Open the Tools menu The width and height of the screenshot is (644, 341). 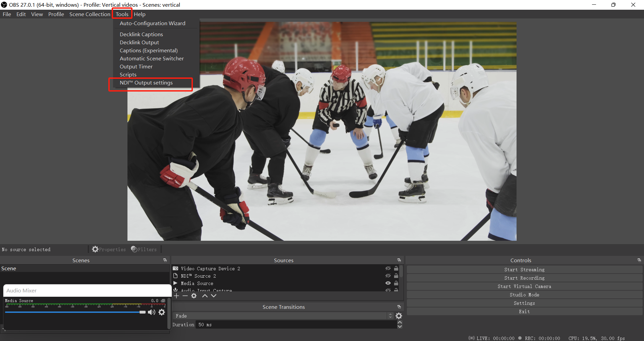tap(122, 14)
